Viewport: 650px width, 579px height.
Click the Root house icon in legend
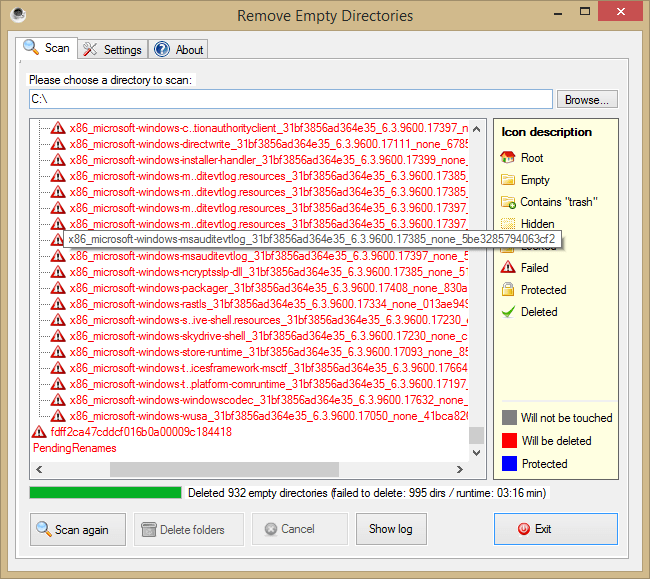pyautogui.click(x=508, y=157)
